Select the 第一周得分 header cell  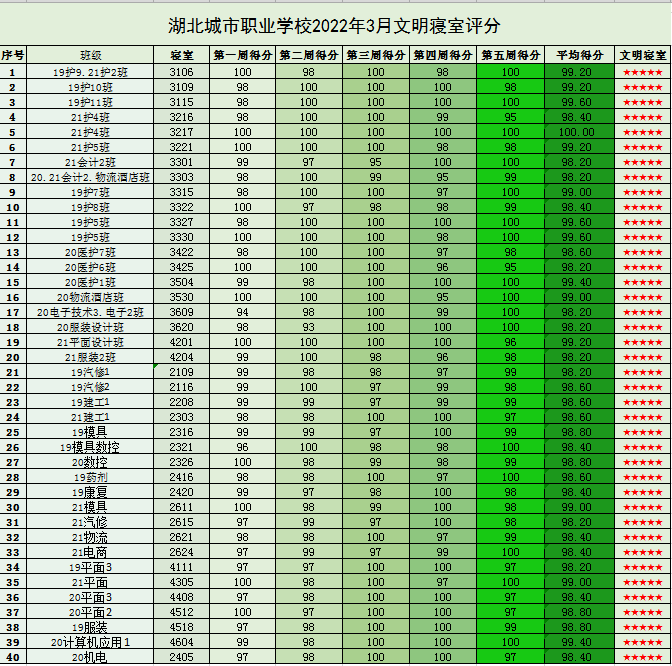tap(243, 55)
